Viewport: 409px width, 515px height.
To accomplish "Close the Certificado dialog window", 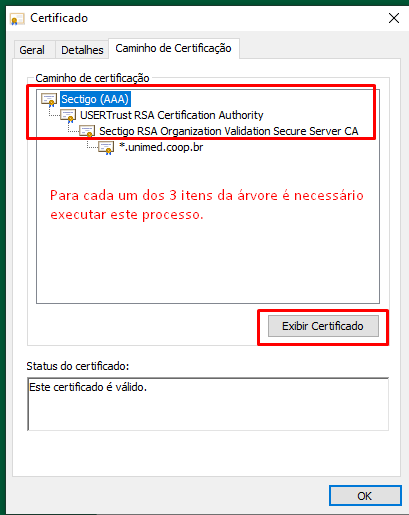I will click(394, 18).
